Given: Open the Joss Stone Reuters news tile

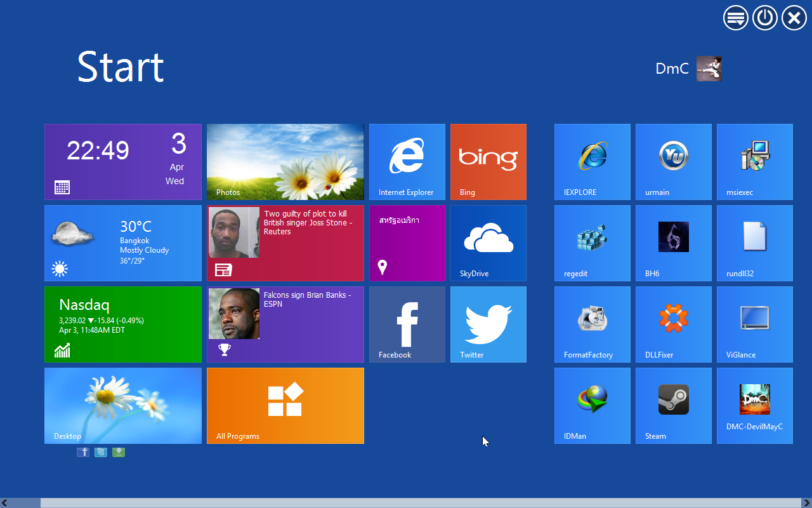Looking at the screenshot, I should click(x=285, y=243).
